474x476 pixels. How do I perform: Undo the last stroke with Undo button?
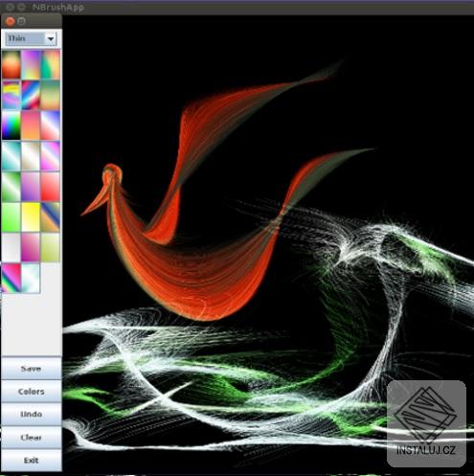32,415
